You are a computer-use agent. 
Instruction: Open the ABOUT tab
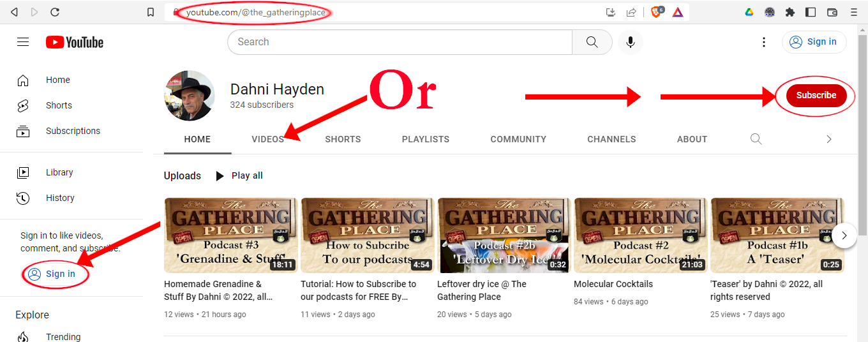692,139
